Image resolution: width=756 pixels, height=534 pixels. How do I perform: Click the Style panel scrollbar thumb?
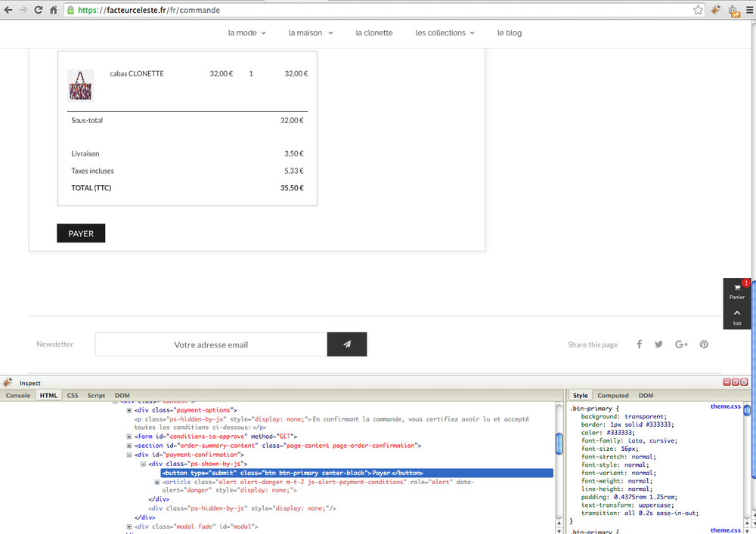pyautogui.click(x=747, y=410)
